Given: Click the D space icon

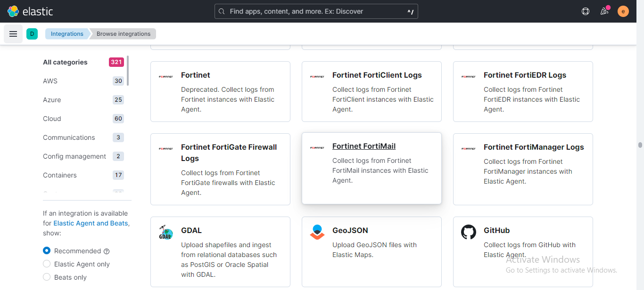Looking at the screenshot, I should (x=32, y=33).
